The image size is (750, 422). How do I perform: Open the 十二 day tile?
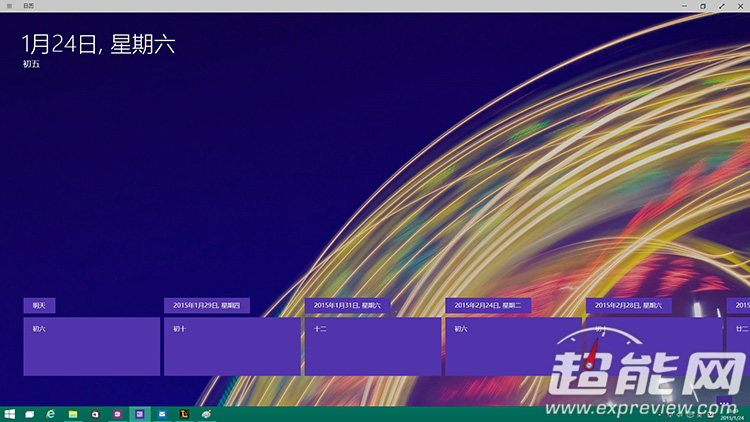pos(373,346)
